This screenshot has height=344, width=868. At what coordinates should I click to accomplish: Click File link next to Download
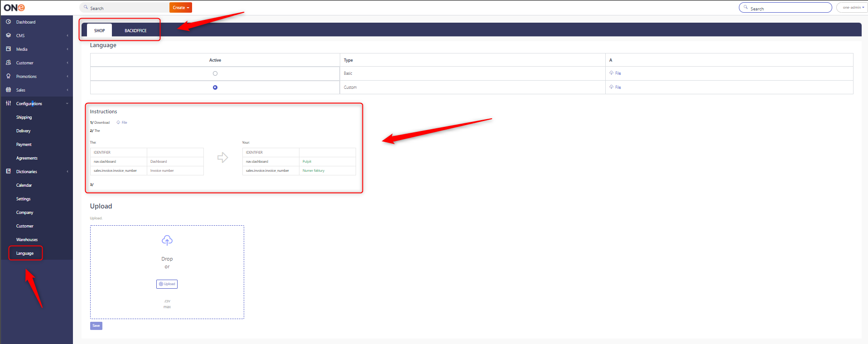[124, 122]
